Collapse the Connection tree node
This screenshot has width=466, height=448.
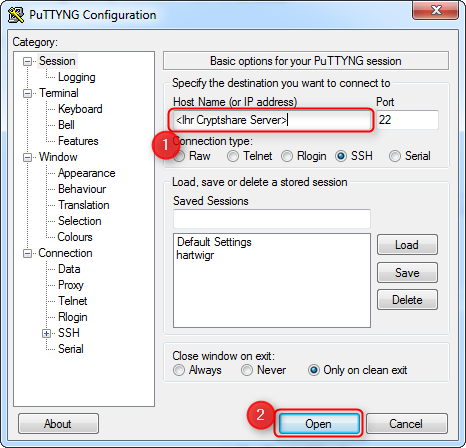pos(27,254)
